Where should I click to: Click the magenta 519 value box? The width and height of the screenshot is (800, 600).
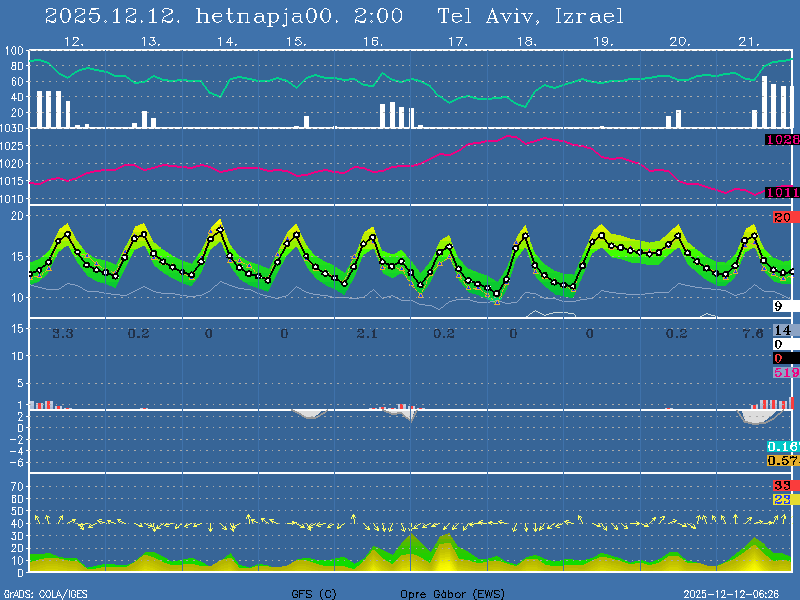785,372
